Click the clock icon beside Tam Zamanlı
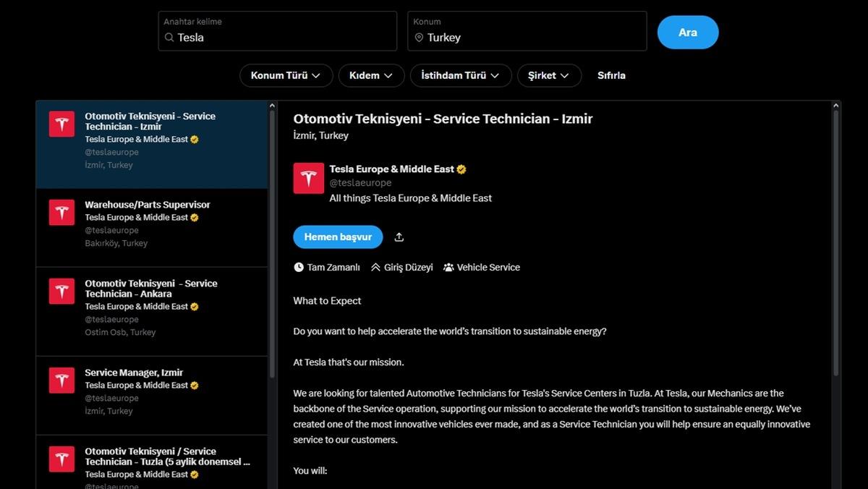868x489 pixels. pos(298,267)
